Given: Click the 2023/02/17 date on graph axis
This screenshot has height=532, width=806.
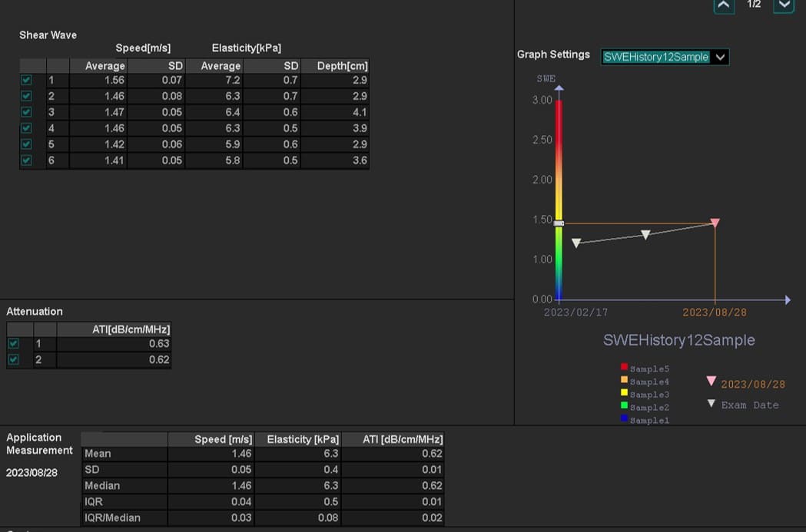Looking at the screenshot, I should click(575, 312).
